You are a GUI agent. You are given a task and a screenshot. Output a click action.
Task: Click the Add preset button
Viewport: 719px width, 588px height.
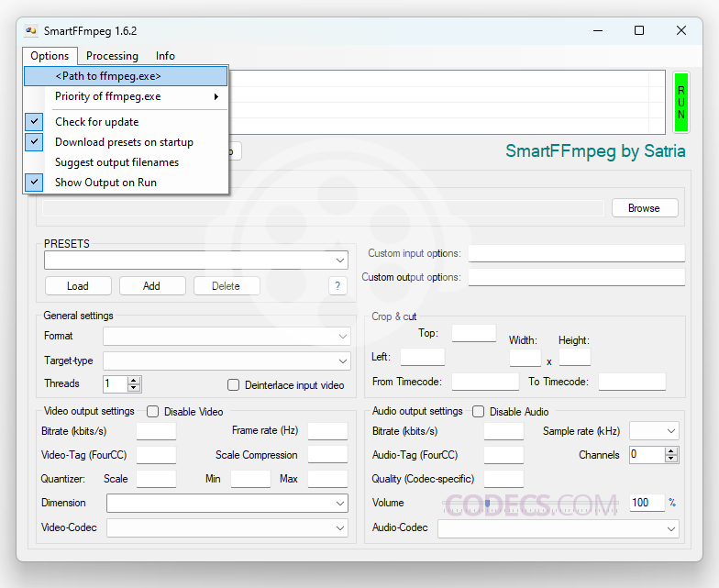(x=152, y=286)
